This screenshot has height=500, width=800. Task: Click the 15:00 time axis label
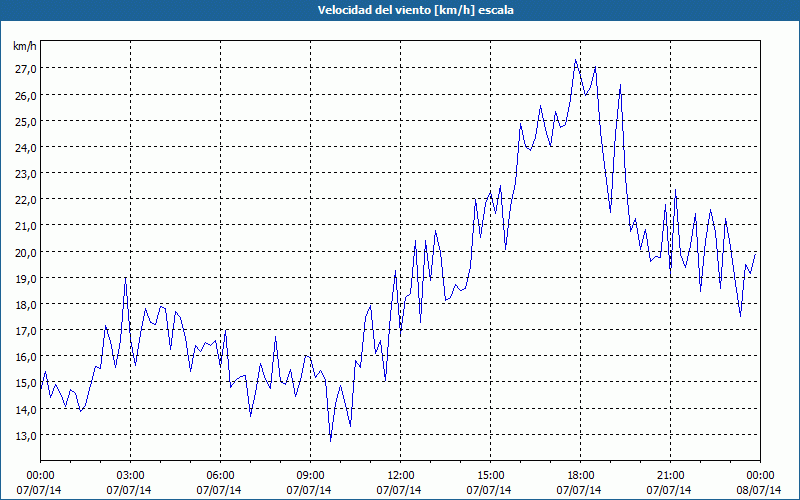coord(490,476)
